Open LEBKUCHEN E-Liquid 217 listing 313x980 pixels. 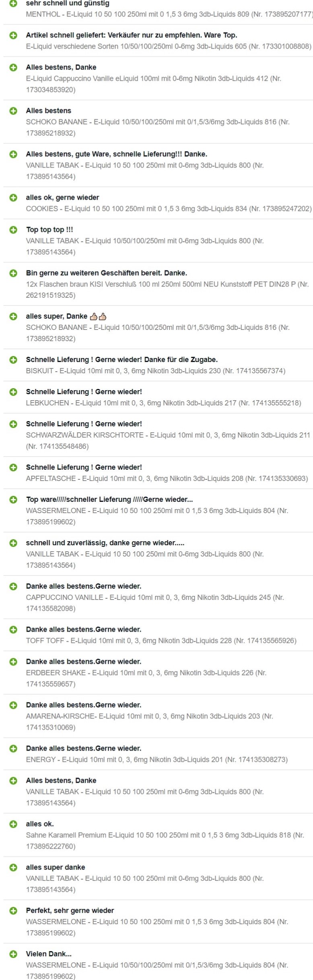164,403
